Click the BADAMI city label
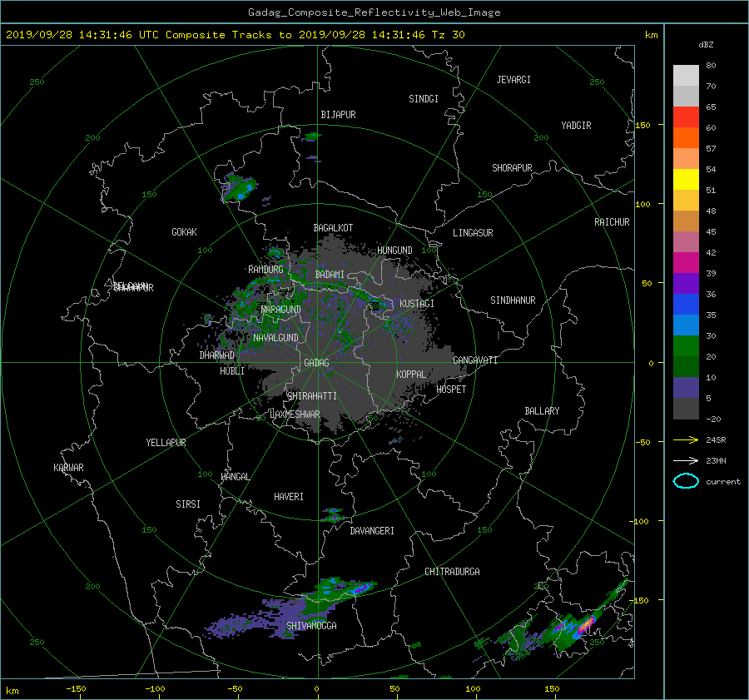 pyautogui.click(x=330, y=275)
